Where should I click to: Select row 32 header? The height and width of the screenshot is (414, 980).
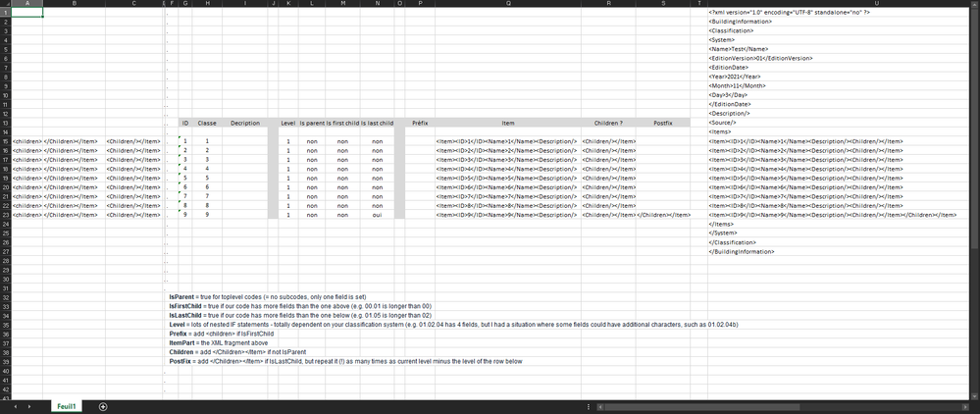tap(6, 297)
